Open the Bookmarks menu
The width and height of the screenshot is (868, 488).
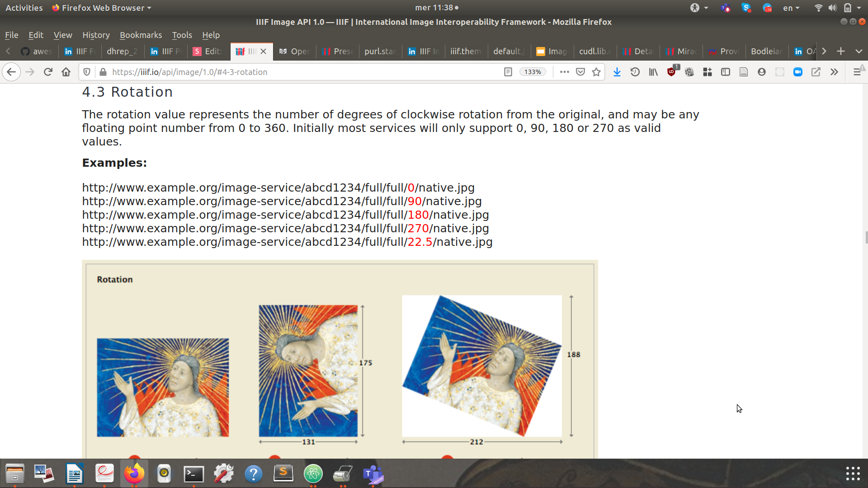(141, 35)
